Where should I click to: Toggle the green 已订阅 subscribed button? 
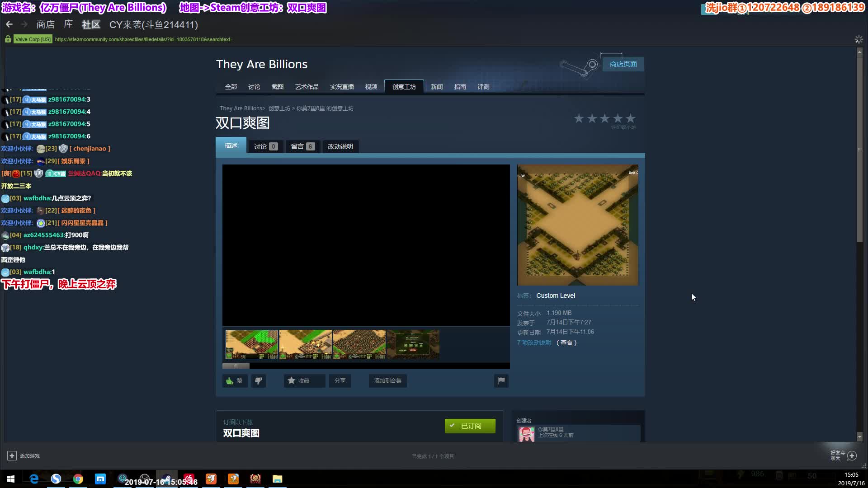pyautogui.click(x=470, y=426)
